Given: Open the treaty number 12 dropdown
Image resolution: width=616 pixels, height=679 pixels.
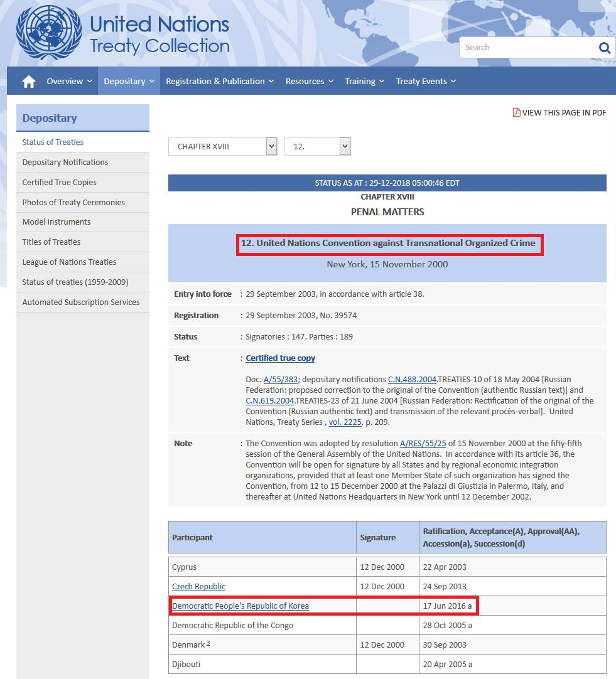Looking at the screenshot, I should click(x=317, y=146).
